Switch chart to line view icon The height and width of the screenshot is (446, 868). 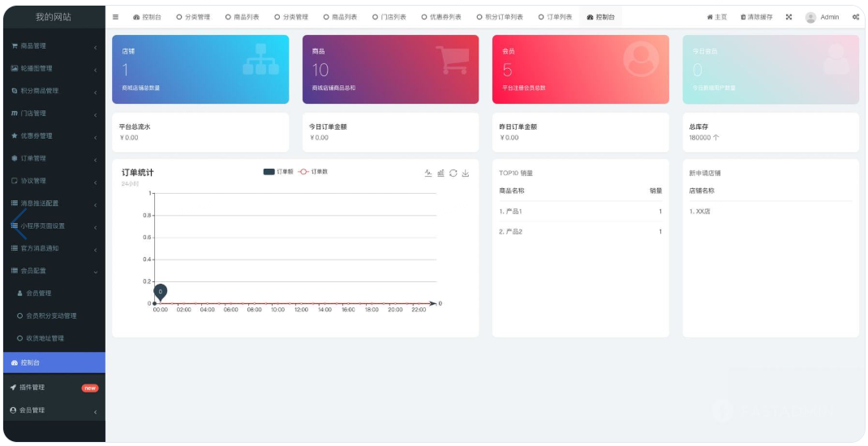(x=428, y=173)
